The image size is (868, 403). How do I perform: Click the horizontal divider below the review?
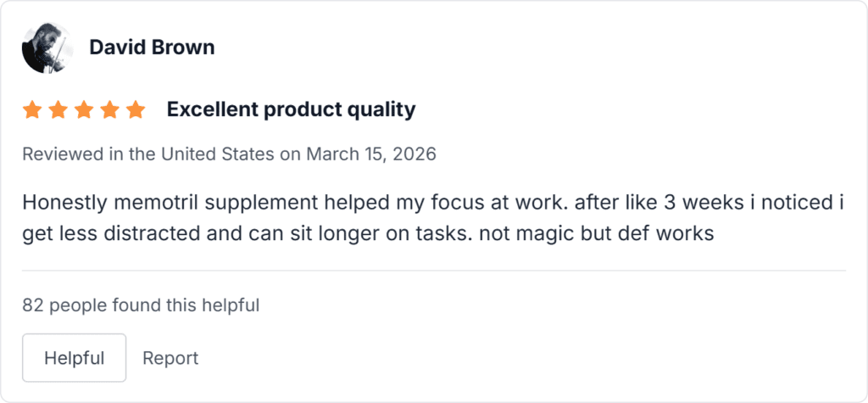point(434,271)
